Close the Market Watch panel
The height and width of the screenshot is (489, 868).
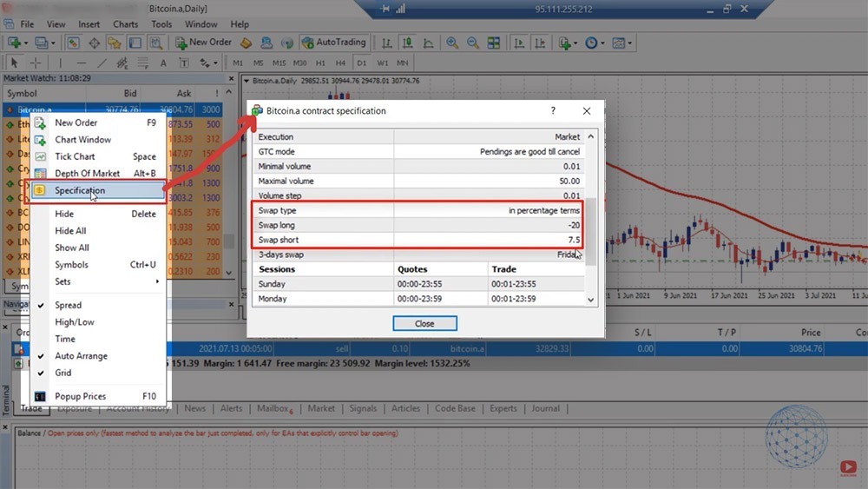[232, 79]
